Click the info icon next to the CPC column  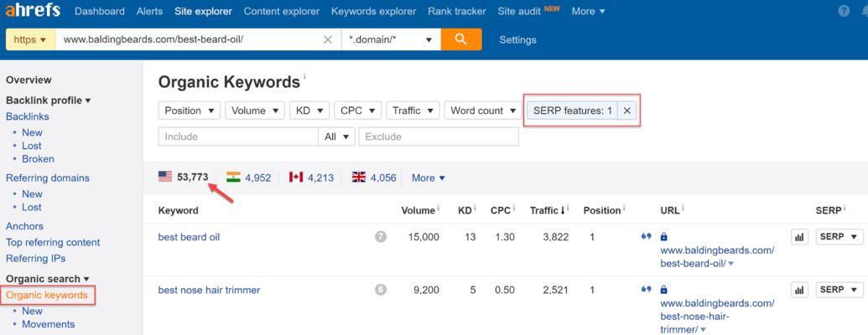pos(515,209)
